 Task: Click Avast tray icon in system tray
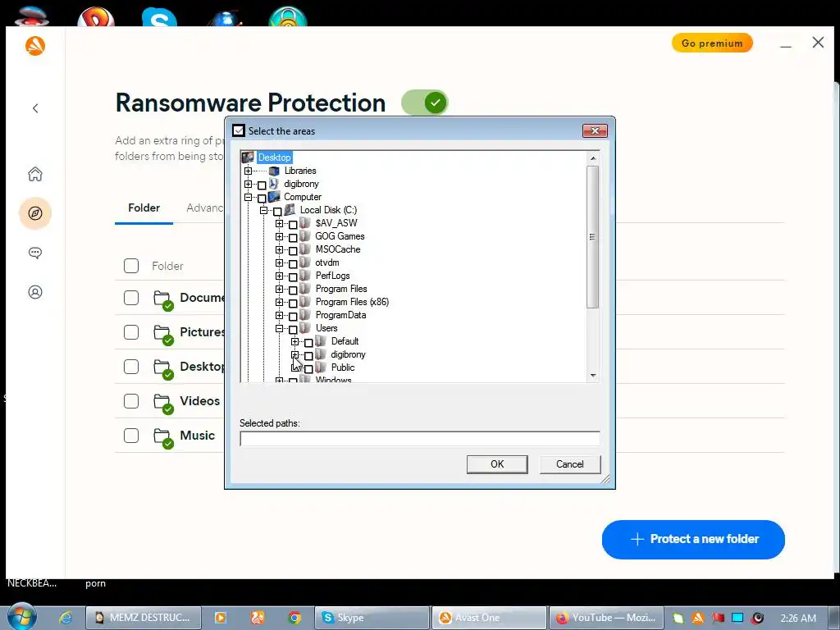(697, 618)
